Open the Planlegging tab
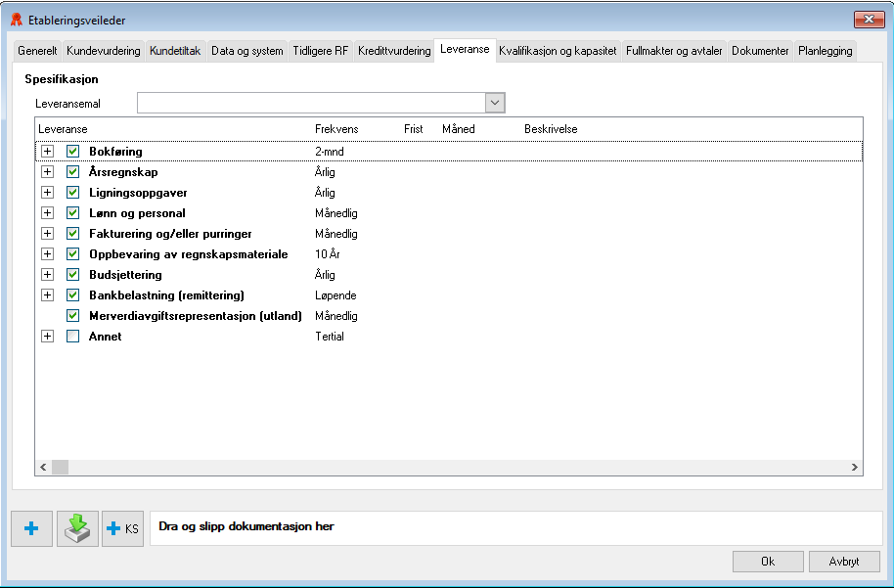The width and height of the screenshot is (894, 588). pyautogui.click(x=825, y=51)
